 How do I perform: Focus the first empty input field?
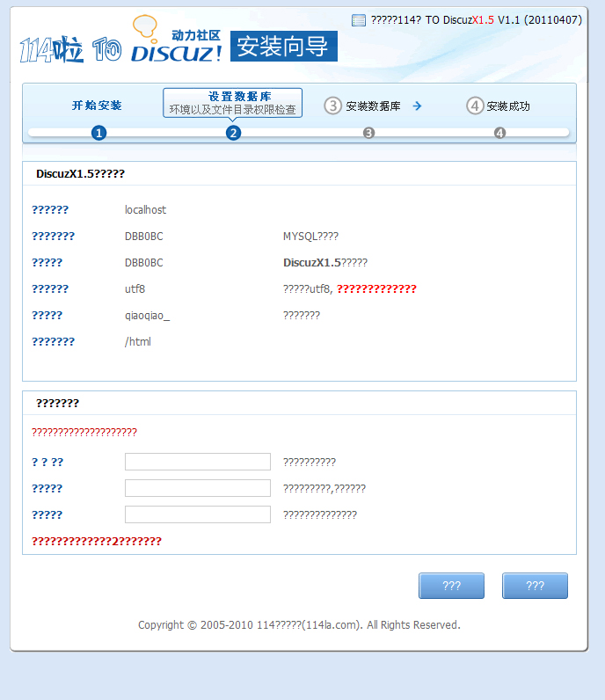click(x=198, y=462)
